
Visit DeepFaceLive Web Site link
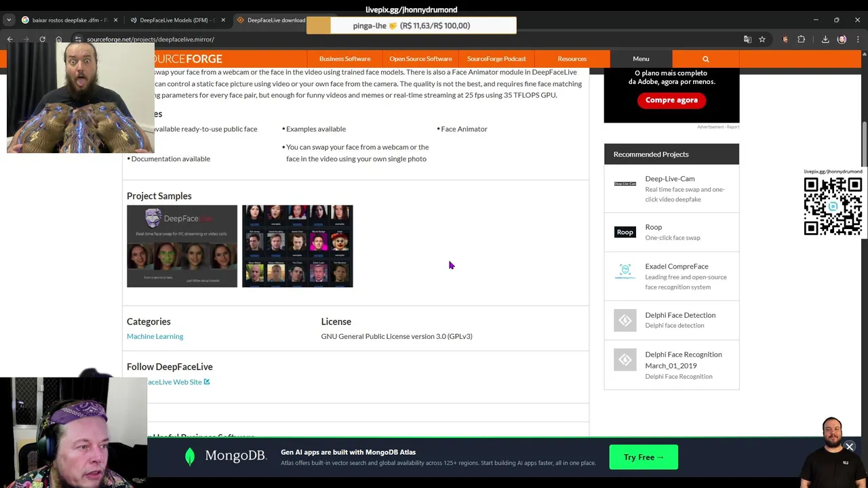click(174, 382)
